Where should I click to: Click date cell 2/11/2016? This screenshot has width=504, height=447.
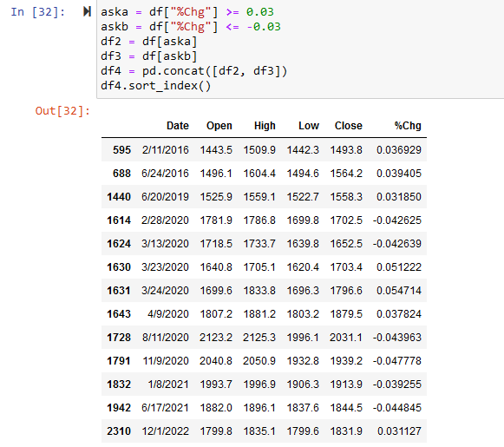click(166, 150)
